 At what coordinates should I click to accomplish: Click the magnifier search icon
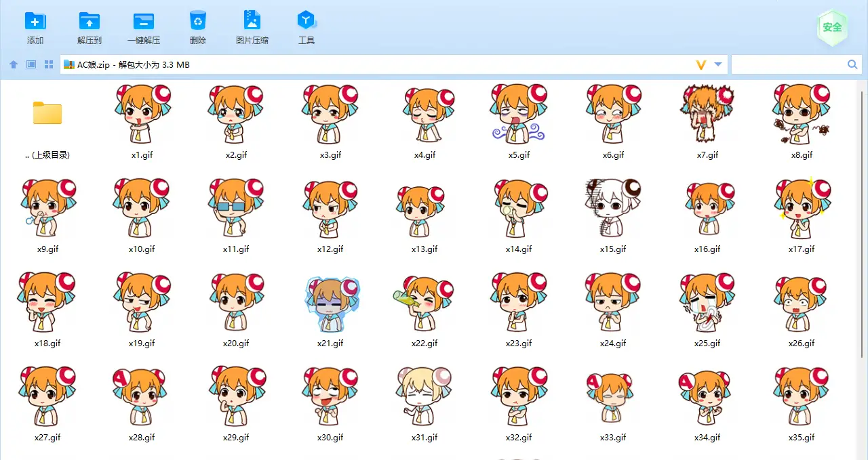[852, 64]
